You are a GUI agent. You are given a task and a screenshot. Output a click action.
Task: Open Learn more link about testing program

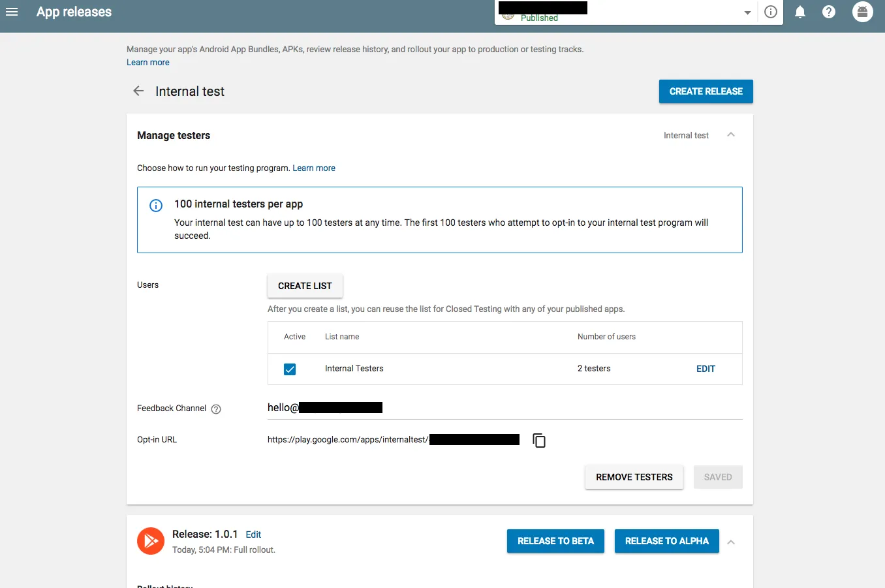click(314, 168)
